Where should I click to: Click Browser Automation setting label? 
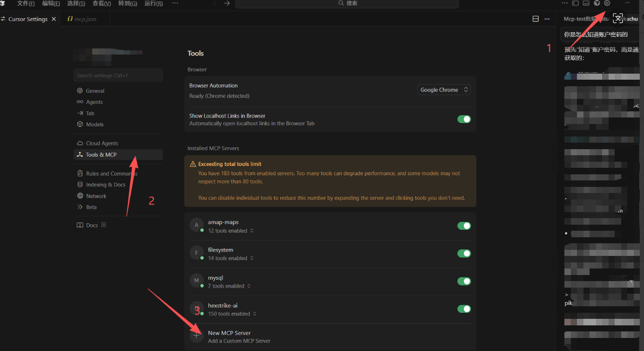(213, 86)
